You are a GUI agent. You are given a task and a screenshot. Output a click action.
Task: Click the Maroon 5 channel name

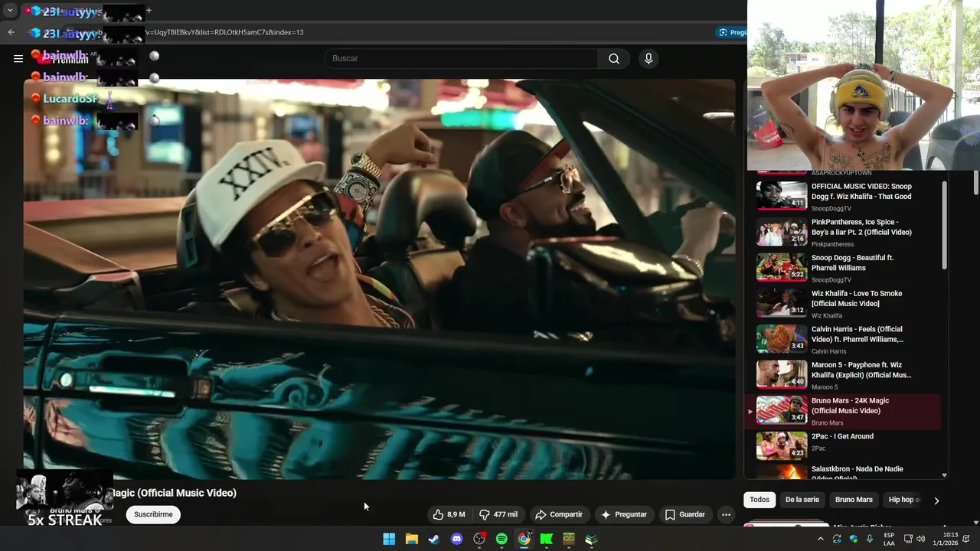(x=825, y=387)
